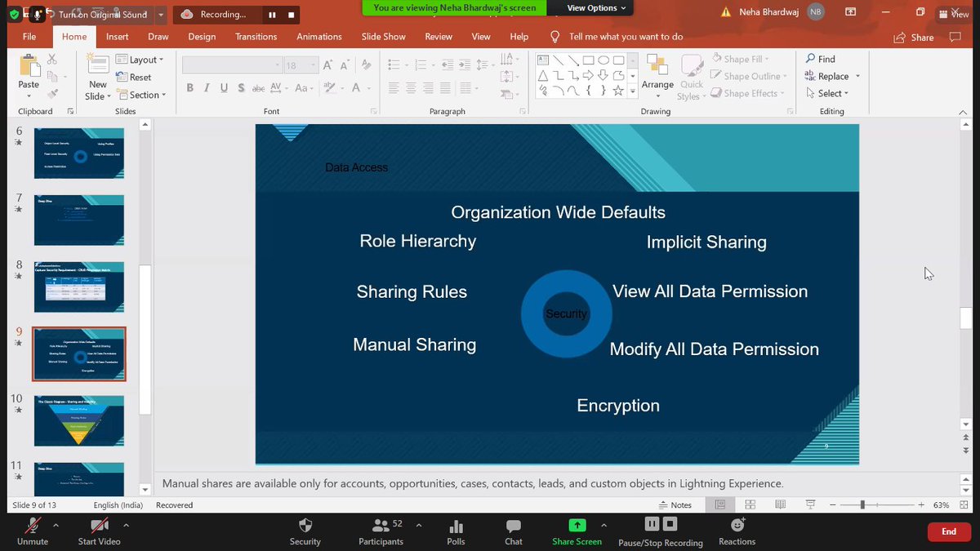Open Zoom View Options dropdown

coord(597,8)
